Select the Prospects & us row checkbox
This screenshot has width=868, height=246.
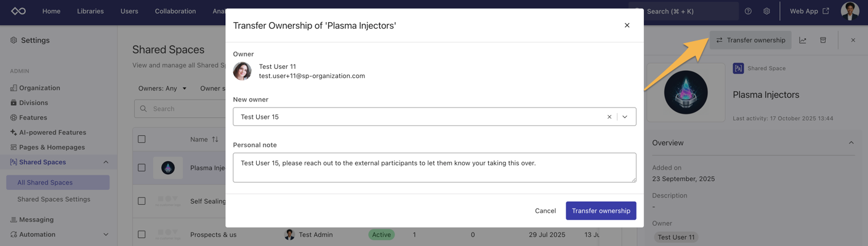pos(142,234)
